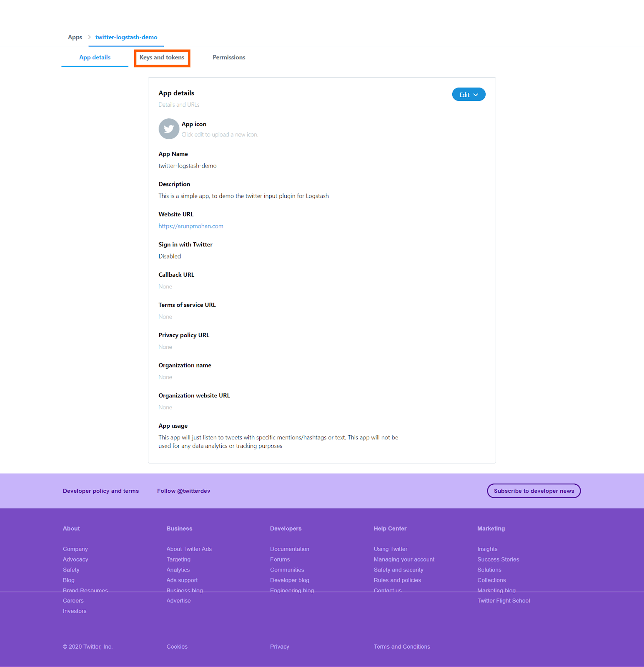Open the Insights footer link

coord(487,549)
